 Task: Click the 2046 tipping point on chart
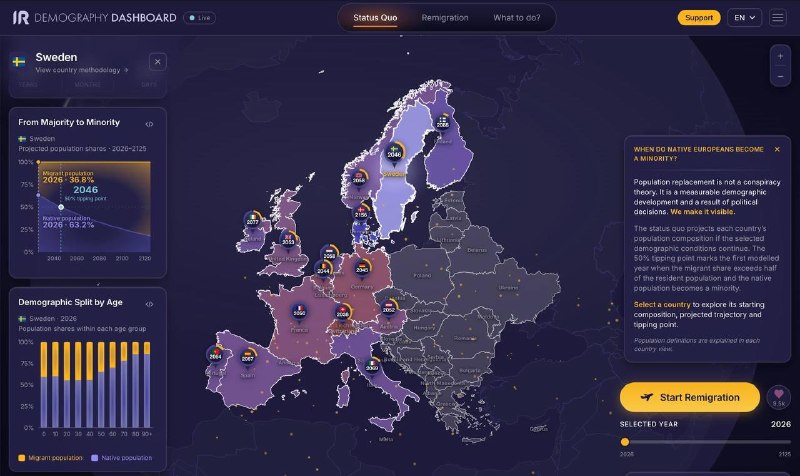tap(61, 207)
